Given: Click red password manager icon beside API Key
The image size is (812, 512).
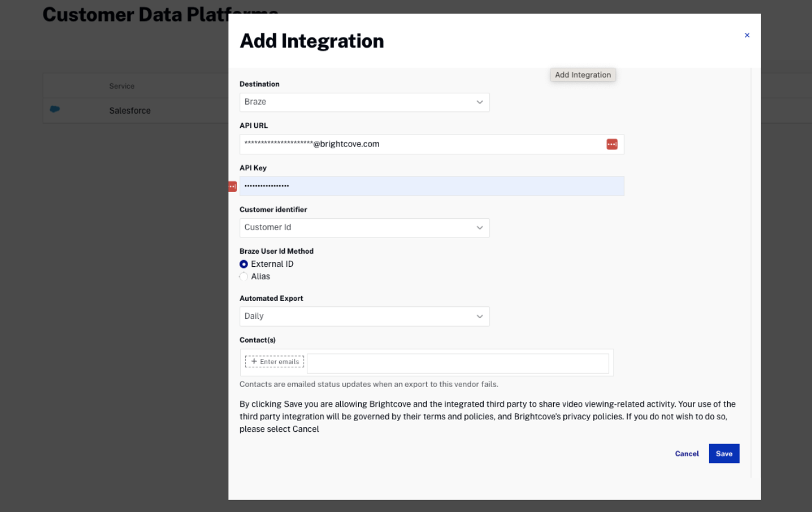Looking at the screenshot, I should click(233, 187).
